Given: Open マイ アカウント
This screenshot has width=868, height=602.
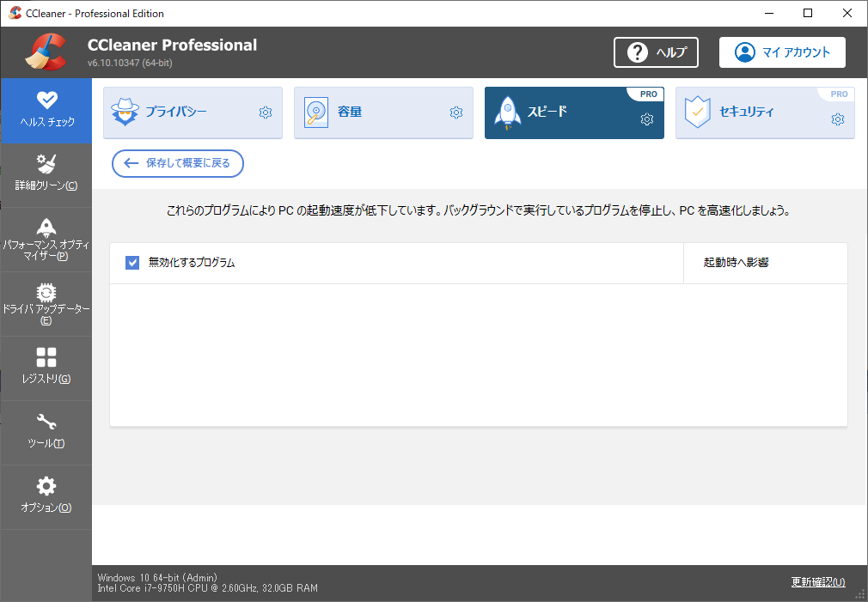Looking at the screenshot, I should 782,52.
